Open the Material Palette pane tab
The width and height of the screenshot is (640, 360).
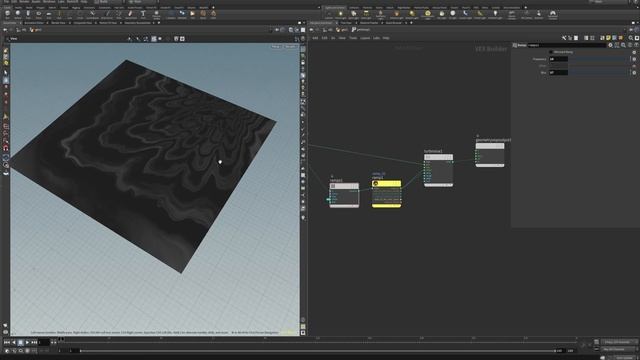369,23
